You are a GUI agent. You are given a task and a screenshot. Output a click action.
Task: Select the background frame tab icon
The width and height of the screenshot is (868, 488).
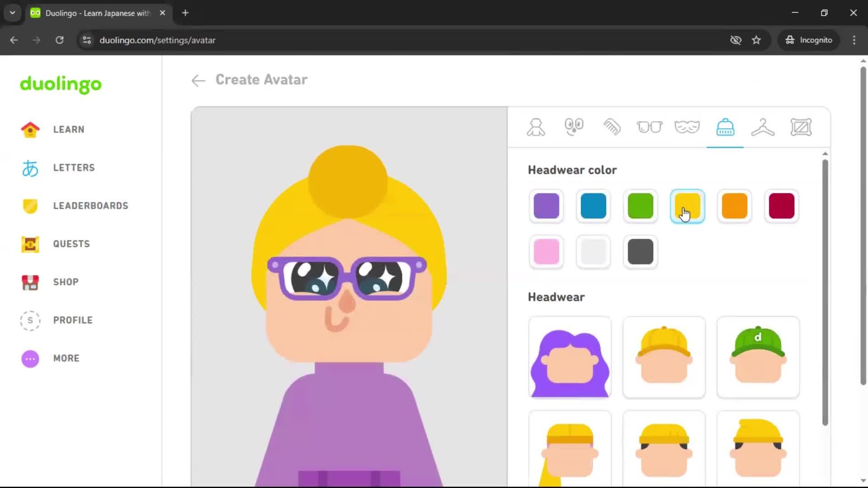(x=801, y=127)
